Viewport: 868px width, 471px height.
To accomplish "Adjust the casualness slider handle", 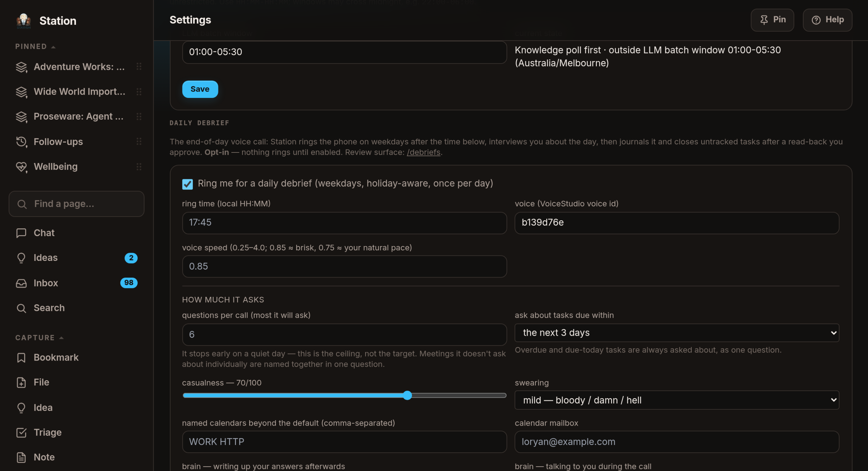I will [408, 395].
